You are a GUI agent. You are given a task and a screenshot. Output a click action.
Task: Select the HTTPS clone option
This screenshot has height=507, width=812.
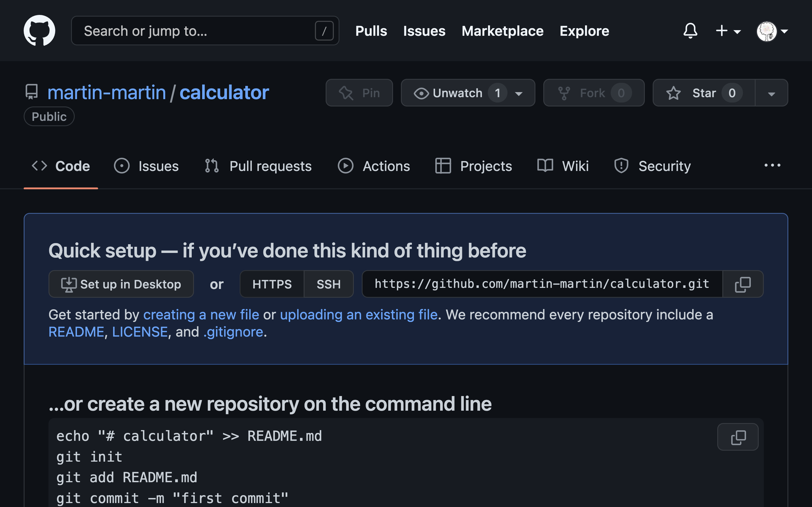(272, 284)
